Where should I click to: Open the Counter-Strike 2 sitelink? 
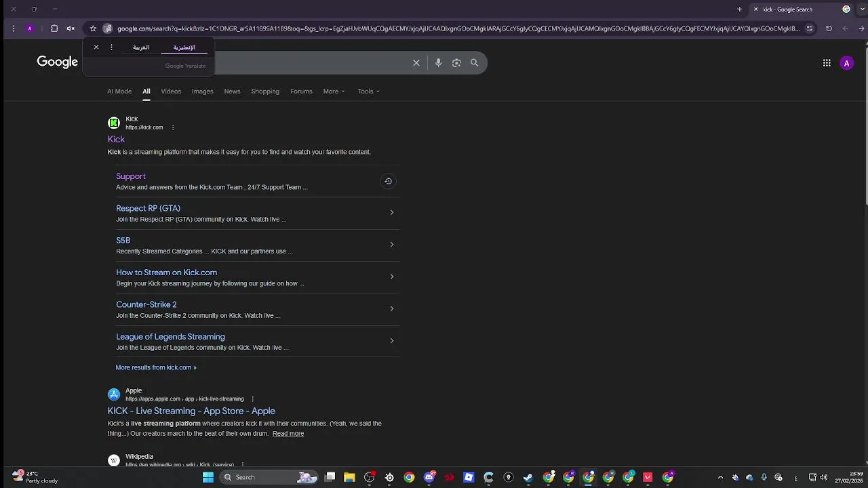click(146, 304)
